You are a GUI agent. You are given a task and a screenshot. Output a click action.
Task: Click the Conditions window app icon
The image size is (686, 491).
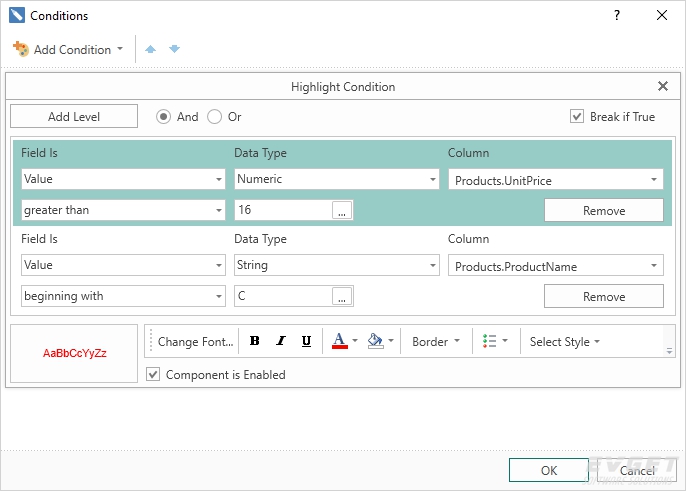click(17, 15)
